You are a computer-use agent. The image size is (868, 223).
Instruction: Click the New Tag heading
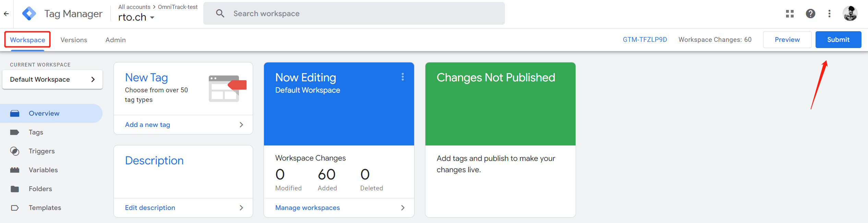pyautogui.click(x=146, y=78)
